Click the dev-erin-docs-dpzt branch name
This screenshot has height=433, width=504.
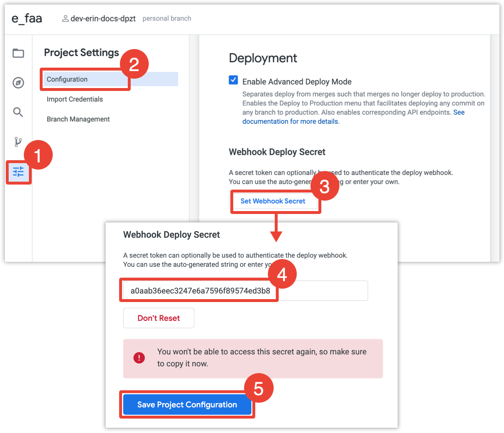click(x=103, y=18)
